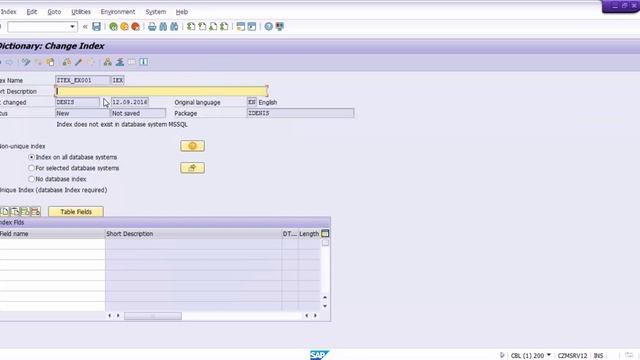Click first empty Field name cell
This screenshot has height=360, width=640.
(x=52, y=244)
